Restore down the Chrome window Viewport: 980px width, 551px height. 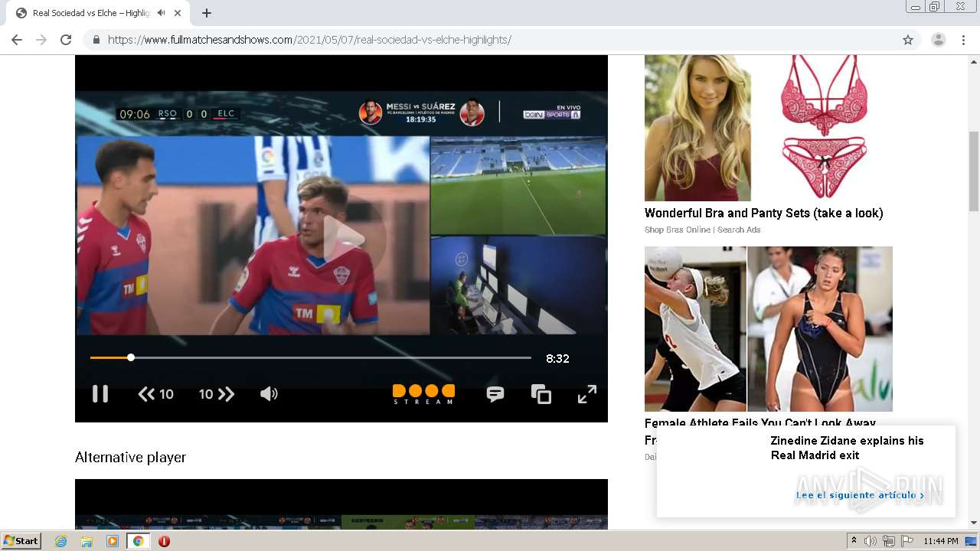tap(934, 7)
